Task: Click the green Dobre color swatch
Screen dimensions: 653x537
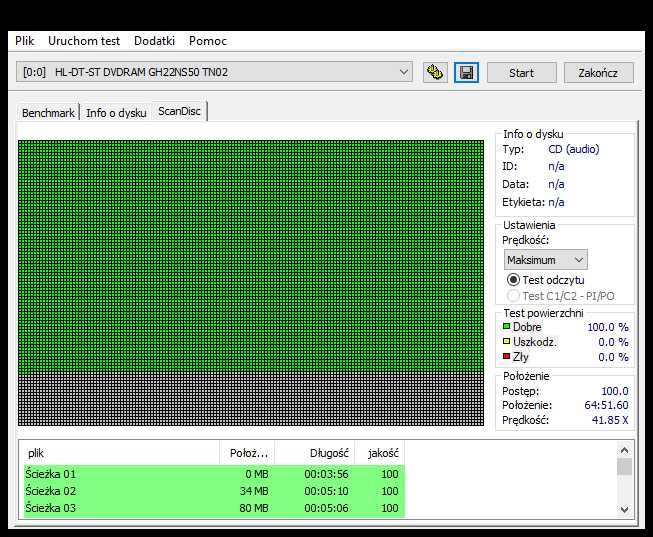Action: [x=506, y=327]
